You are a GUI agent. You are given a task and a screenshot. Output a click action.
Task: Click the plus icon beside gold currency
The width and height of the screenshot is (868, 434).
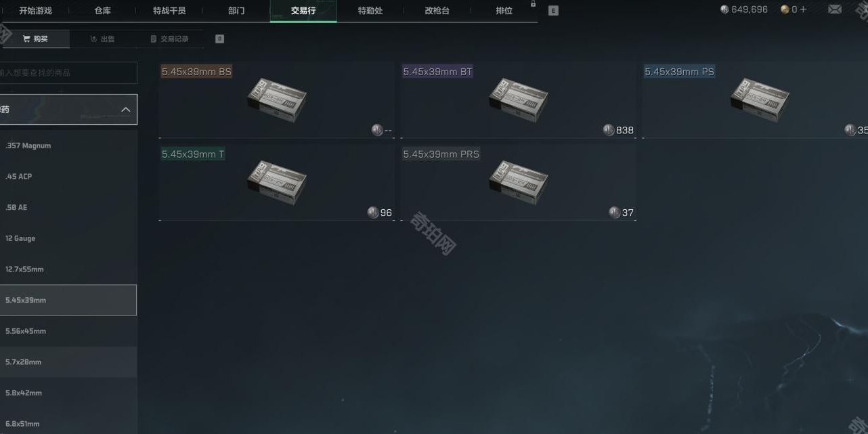tap(804, 9)
